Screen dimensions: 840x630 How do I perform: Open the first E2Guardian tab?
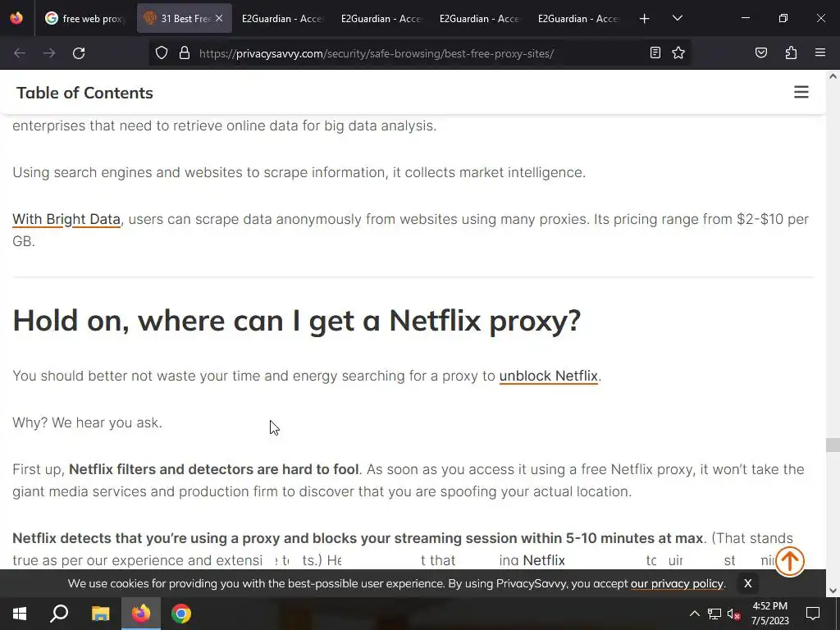click(282, 18)
